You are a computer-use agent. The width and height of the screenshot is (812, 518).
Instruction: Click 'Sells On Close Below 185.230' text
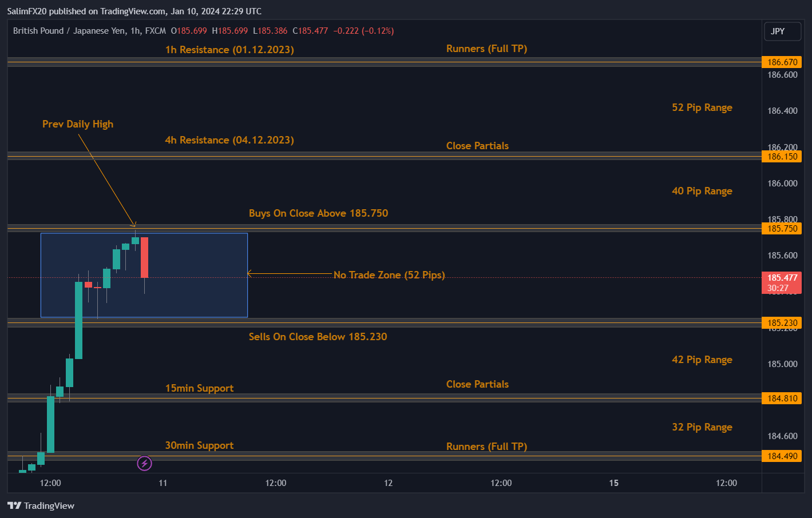(x=318, y=337)
